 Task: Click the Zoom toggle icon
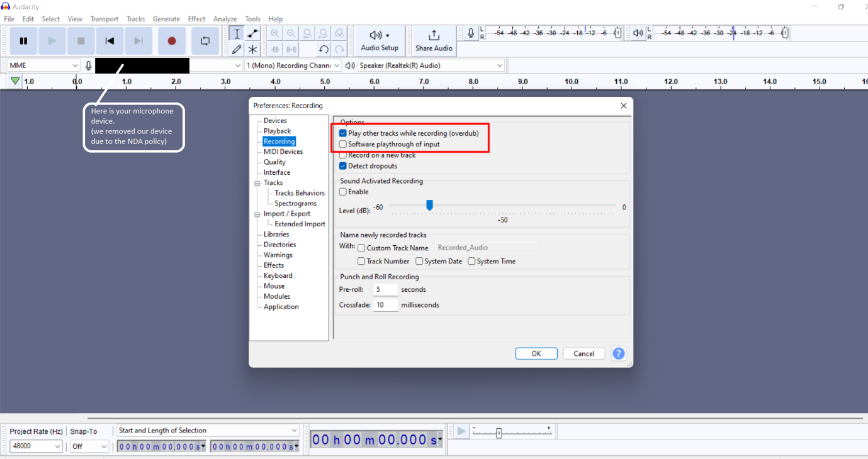[x=339, y=34]
